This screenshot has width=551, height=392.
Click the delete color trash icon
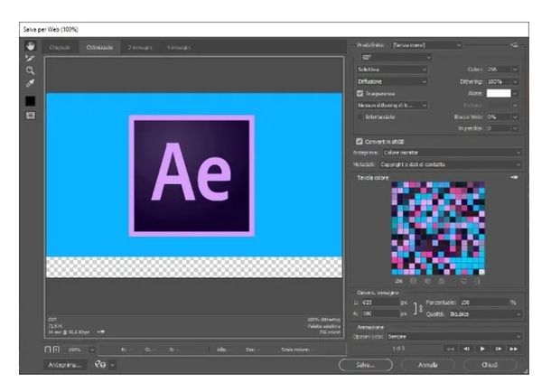point(477,281)
